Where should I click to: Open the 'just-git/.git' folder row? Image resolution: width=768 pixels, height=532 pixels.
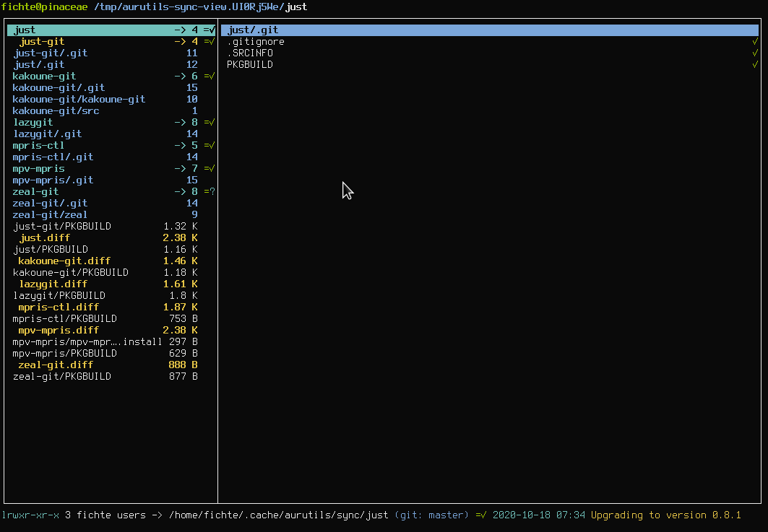[111, 53]
